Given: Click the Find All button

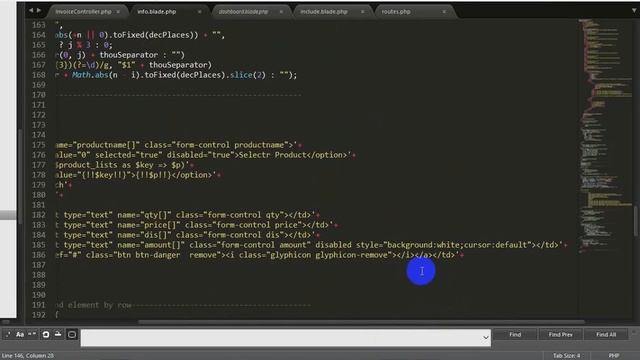Looking at the screenshot, I should 606,335.
